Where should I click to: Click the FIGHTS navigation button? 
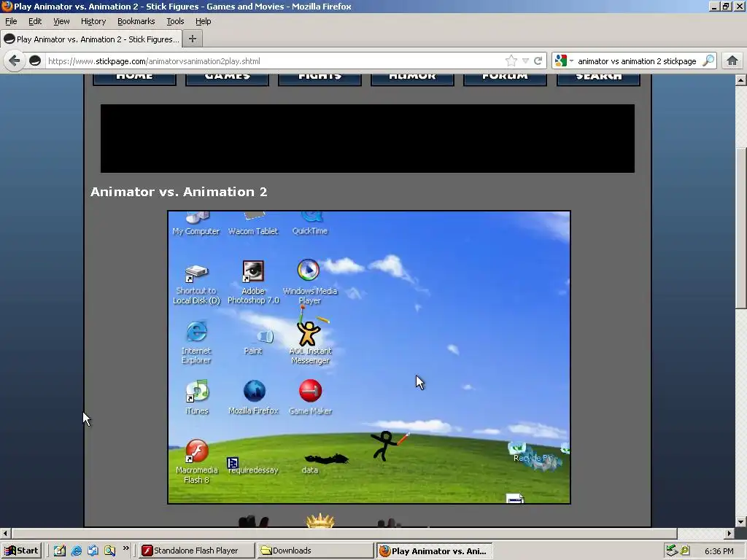[320, 79]
